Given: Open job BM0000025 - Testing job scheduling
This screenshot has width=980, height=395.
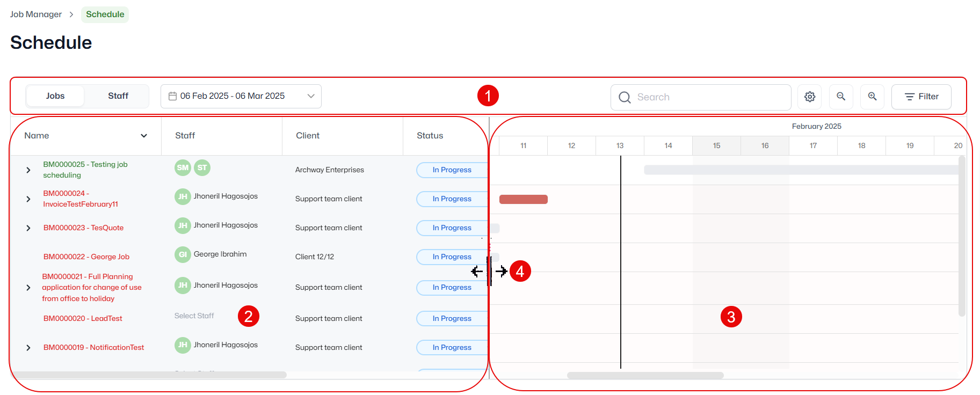Looking at the screenshot, I should click(x=85, y=170).
